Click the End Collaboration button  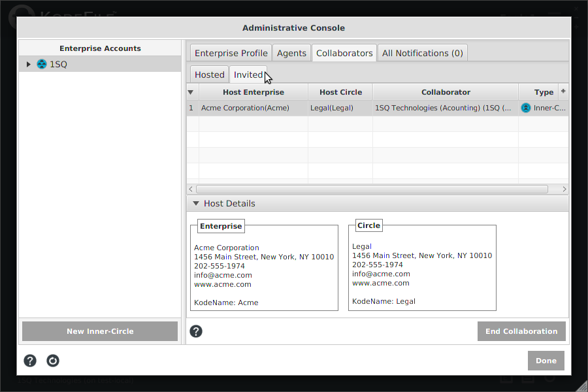point(521,331)
